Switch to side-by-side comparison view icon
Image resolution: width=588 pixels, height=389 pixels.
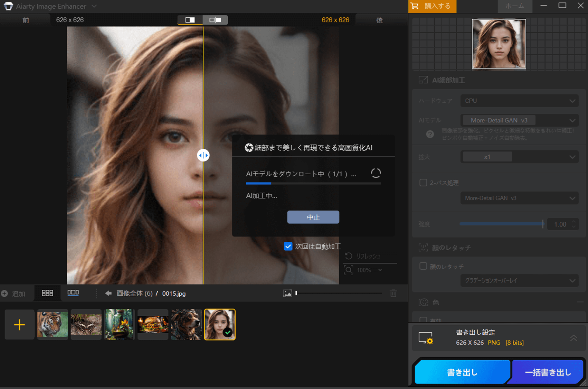point(215,20)
